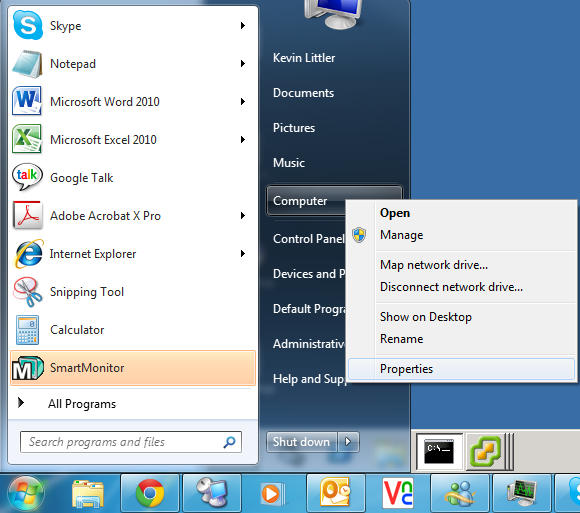Launch the SmartMonitor program
The height and width of the screenshot is (513, 580).
click(x=133, y=368)
